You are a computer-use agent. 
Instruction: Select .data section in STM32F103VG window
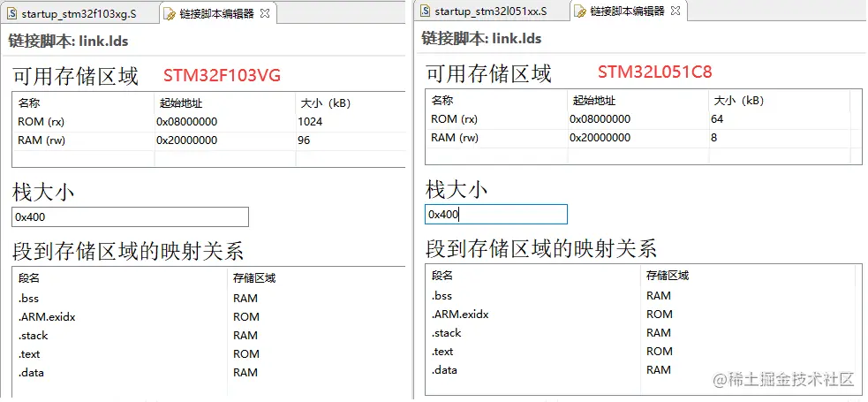tap(31, 373)
